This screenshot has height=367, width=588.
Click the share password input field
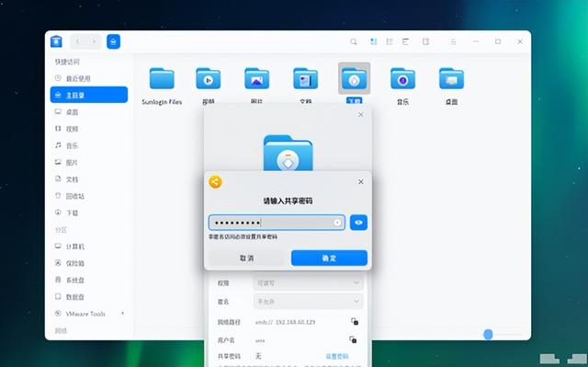[x=277, y=223]
